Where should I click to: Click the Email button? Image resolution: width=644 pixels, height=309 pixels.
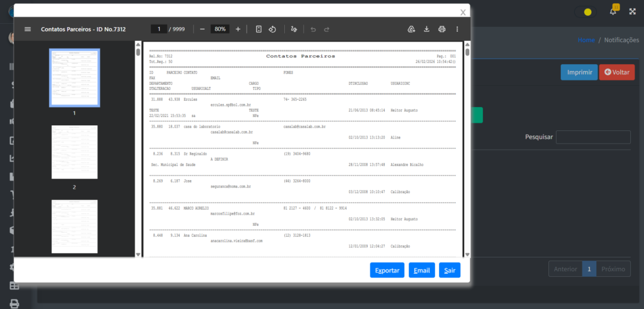coord(421,270)
